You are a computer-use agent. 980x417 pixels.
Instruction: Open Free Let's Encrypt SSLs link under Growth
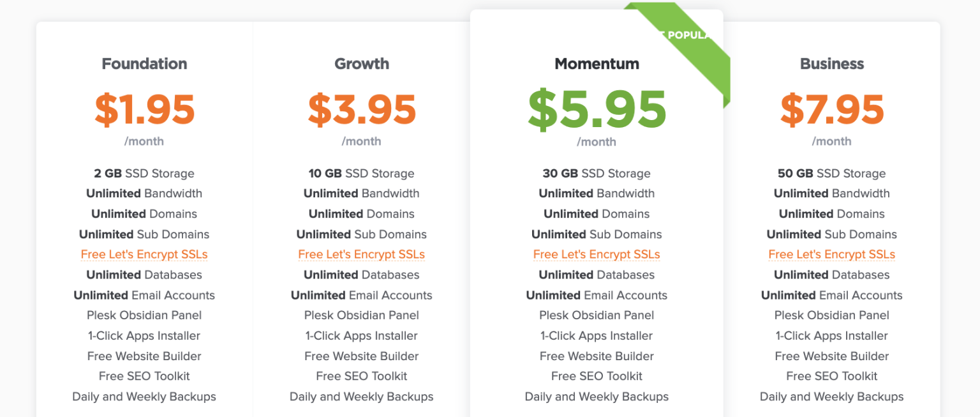[x=362, y=254]
